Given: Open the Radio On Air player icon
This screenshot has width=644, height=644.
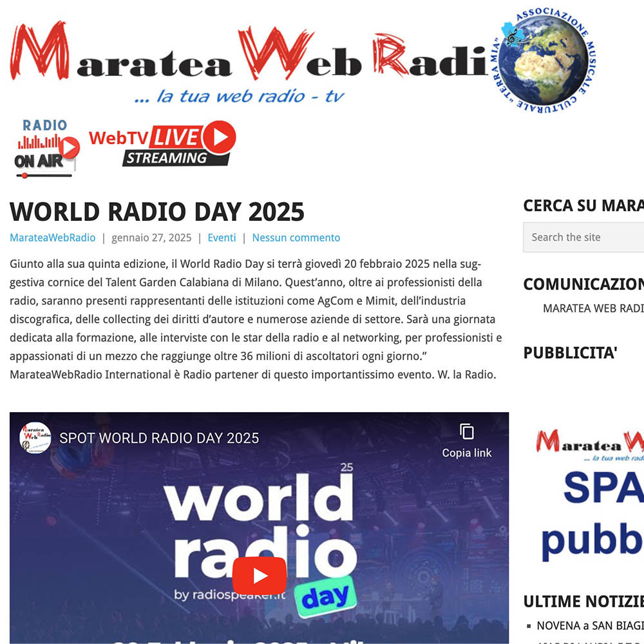Looking at the screenshot, I should [x=46, y=148].
